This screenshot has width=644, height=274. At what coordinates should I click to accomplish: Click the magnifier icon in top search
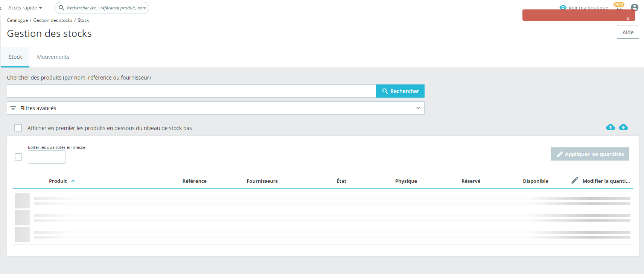[x=61, y=8]
